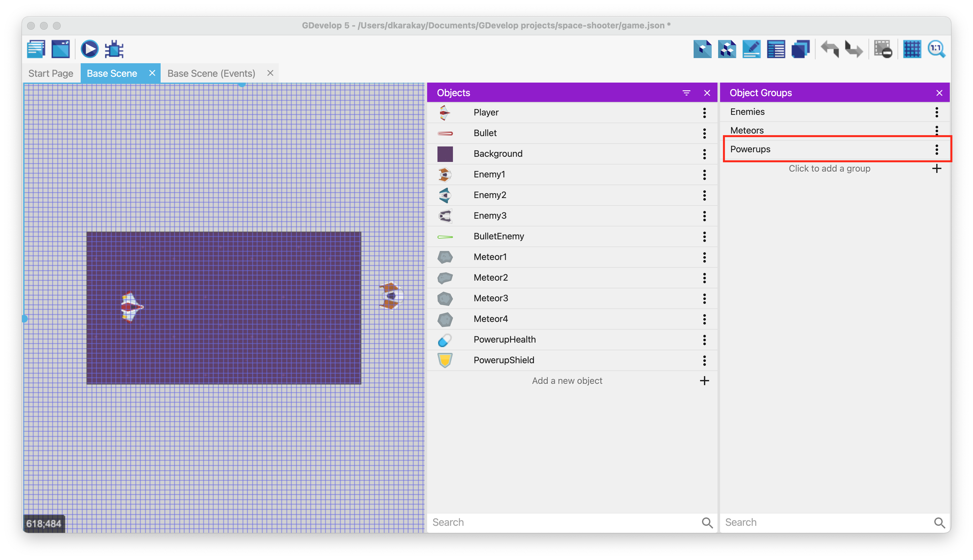The height and width of the screenshot is (560, 973).
Task: Switch to the Base Scene (Events) tab
Action: (x=211, y=74)
